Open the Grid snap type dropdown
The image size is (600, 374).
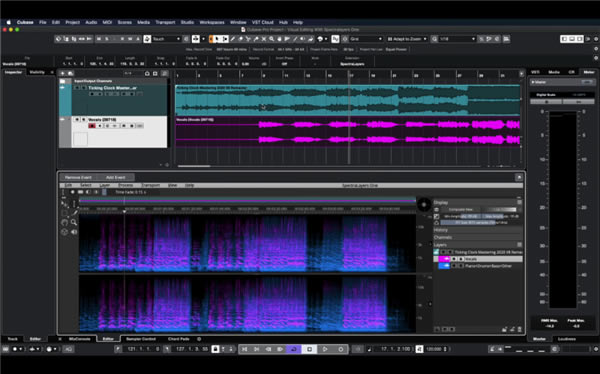pyautogui.click(x=366, y=39)
